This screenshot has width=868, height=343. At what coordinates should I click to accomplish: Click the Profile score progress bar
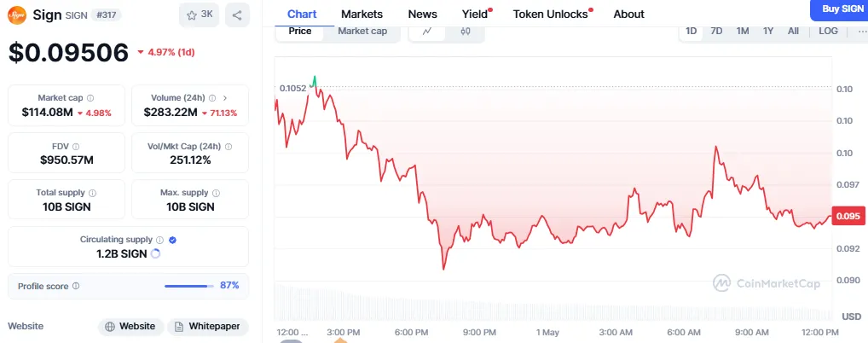click(188, 286)
